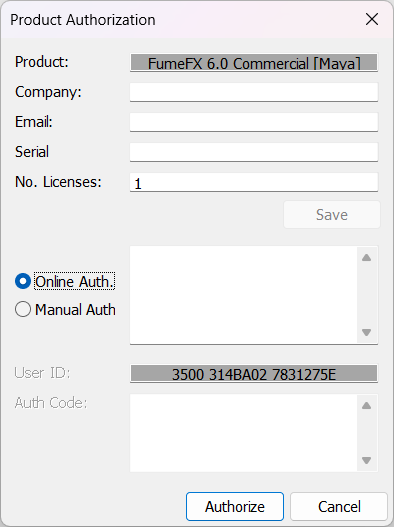This screenshot has height=527, width=394.
Task: Click the up arrow of the Auth Code scrollbar
Action: coord(366,406)
